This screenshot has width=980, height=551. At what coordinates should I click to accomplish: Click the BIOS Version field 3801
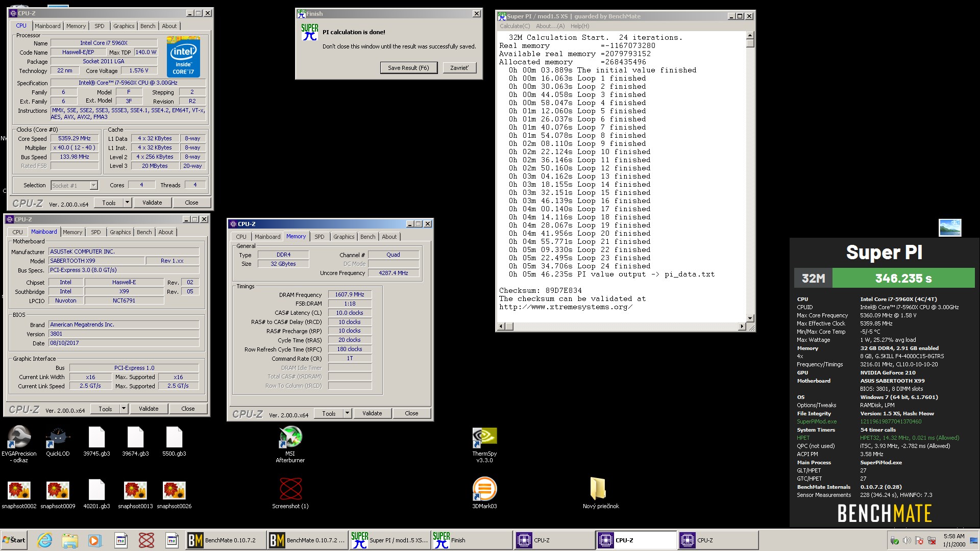tap(124, 334)
